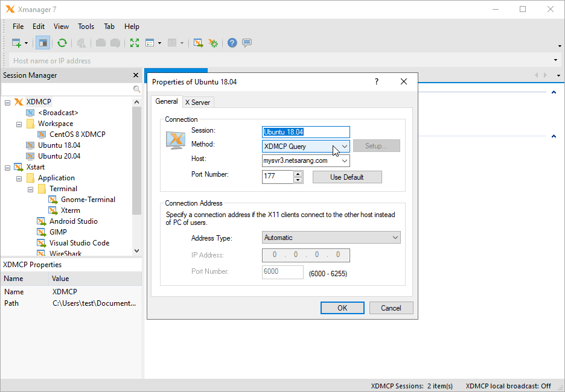Screen dimensions: 565x392
Task: Collapse the Terminal folder node
Action: 31,189
